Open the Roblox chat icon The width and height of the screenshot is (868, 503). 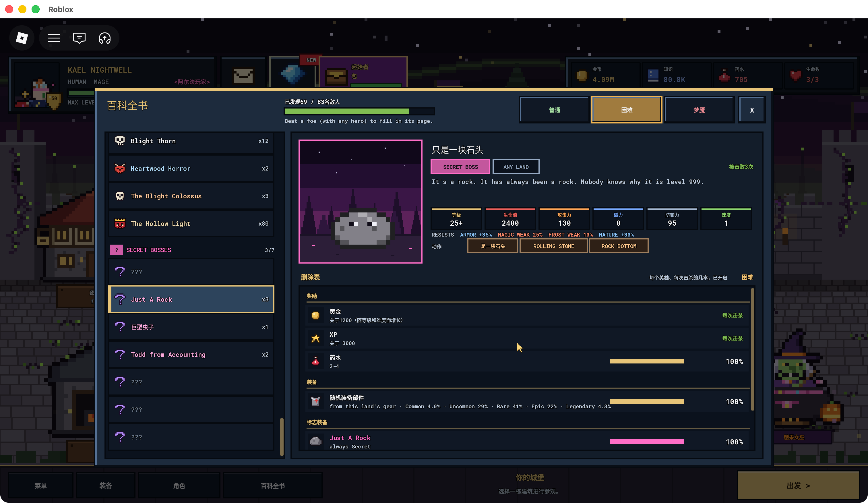[x=79, y=38]
